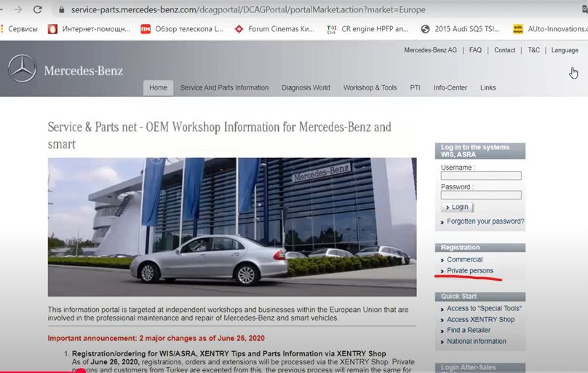Open Access to "Special Tools" link
Screen dimensions: 588x373
click(484, 308)
